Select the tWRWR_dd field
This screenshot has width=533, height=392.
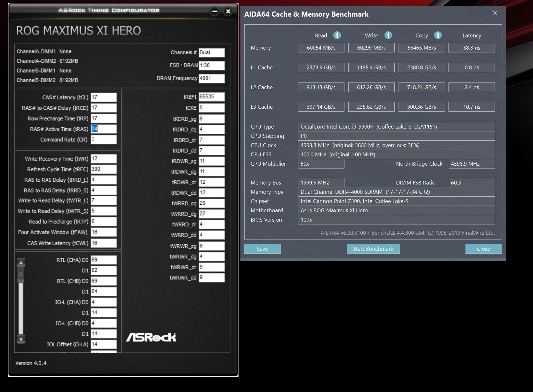coord(212,278)
